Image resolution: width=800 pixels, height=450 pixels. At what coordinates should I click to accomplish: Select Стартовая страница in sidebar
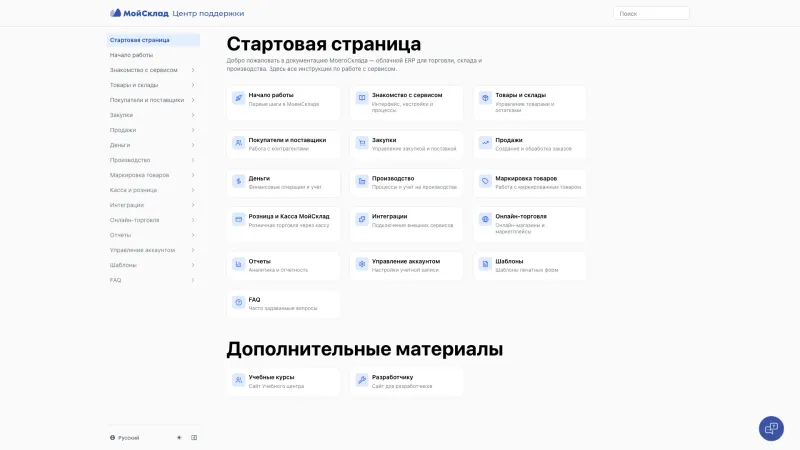(153, 40)
